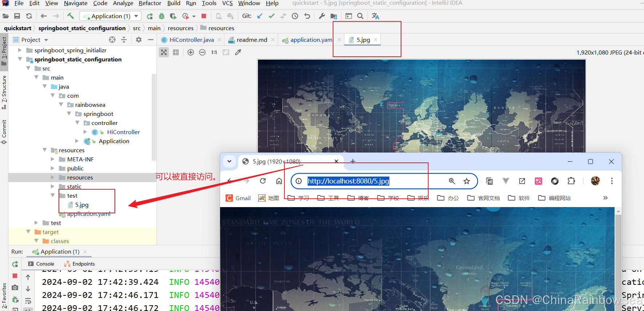Switch to the HiController.java tab
The width and height of the screenshot is (644, 311).
(x=191, y=40)
